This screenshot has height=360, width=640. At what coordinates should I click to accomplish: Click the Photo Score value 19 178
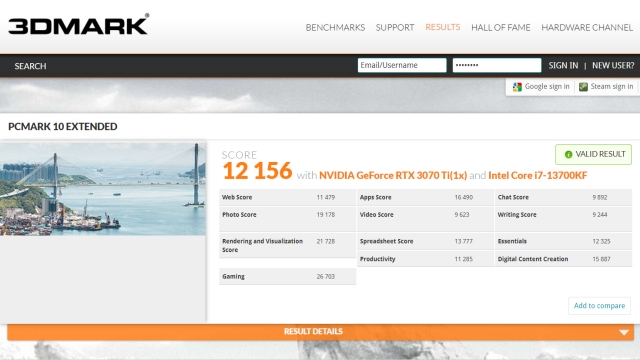pyautogui.click(x=326, y=215)
